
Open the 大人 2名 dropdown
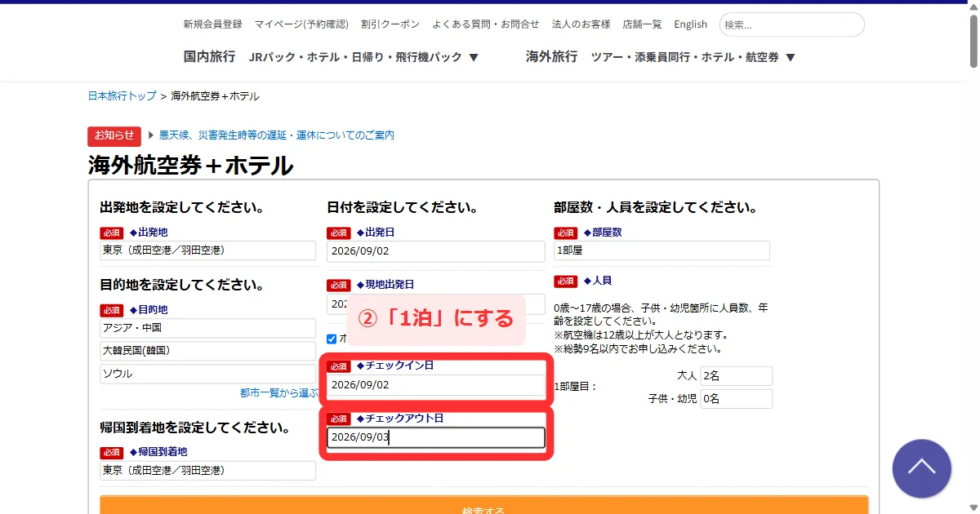(736, 376)
